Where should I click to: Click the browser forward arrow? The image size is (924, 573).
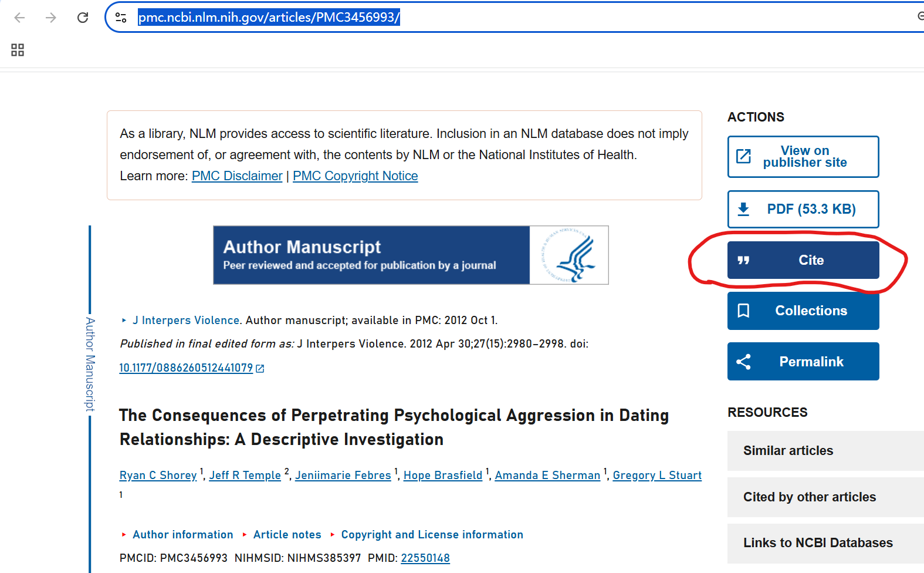[51, 18]
